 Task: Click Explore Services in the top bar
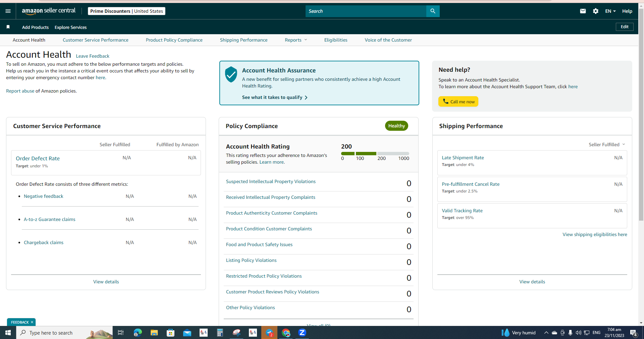click(70, 27)
